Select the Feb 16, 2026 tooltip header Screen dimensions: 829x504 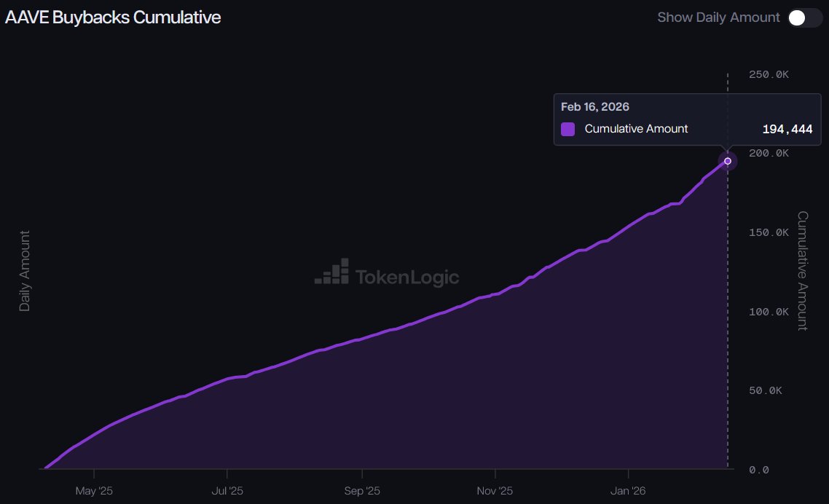594,106
